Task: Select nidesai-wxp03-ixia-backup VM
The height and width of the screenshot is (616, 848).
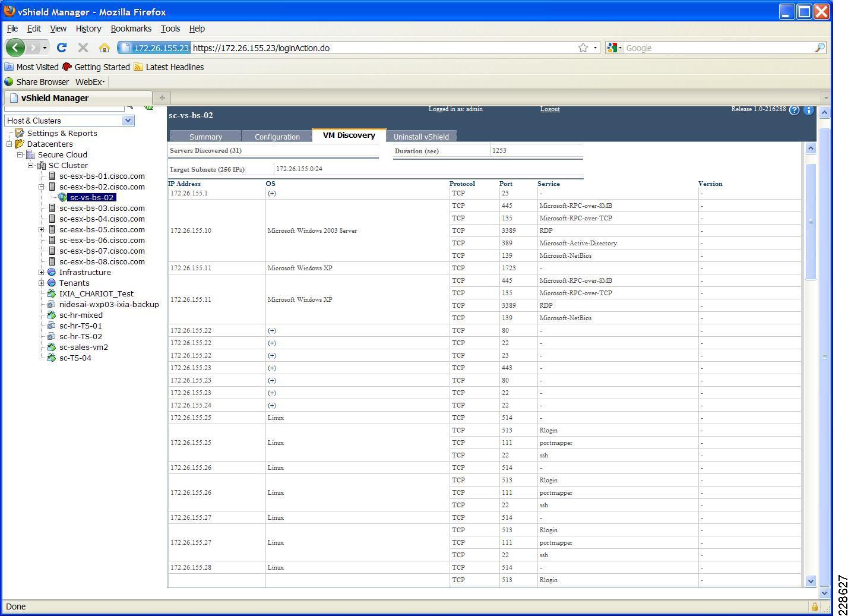Action: click(x=109, y=304)
